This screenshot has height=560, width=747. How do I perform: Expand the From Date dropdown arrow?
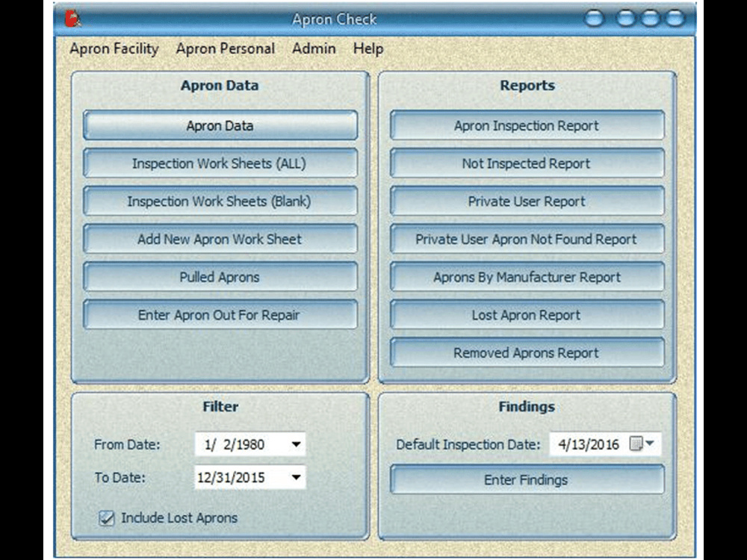296,444
